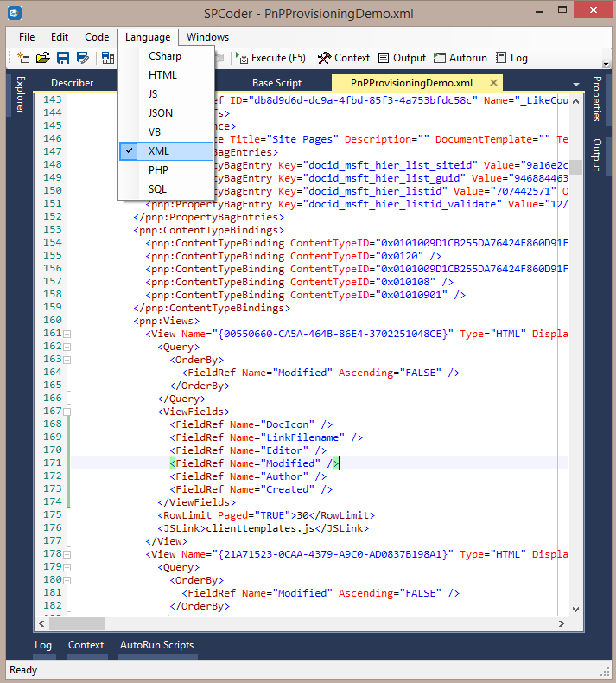Open the Windows menu
The width and height of the screenshot is (616, 683).
207,37
